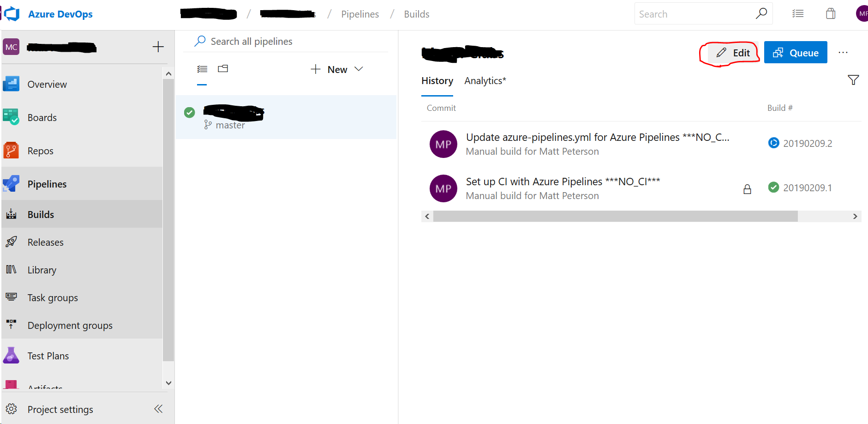Open the marketplace shopping bag icon
This screenshot has width=868, height=424.
click(x=831, y=14)
